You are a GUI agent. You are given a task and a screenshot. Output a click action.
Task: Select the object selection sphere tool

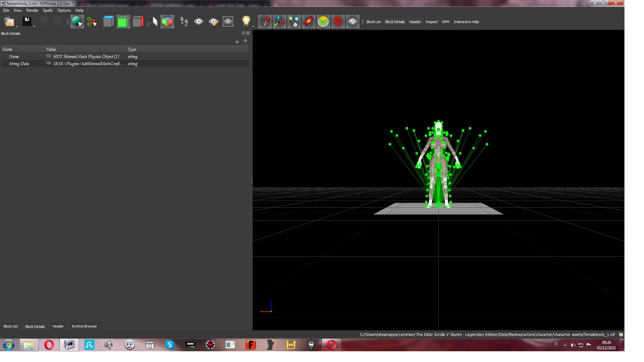77,22
